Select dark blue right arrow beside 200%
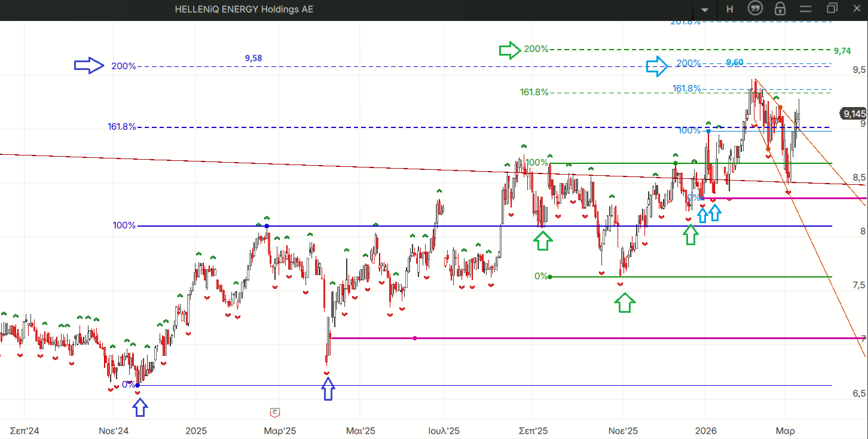Screen dimensions: 868x439 [89, 66]
